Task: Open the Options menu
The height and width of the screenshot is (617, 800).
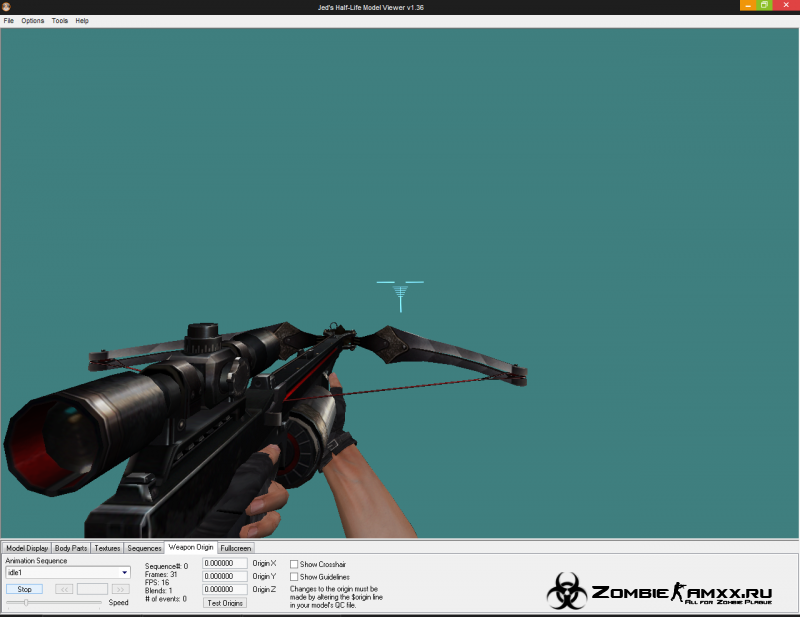Action: coord(33,21)
